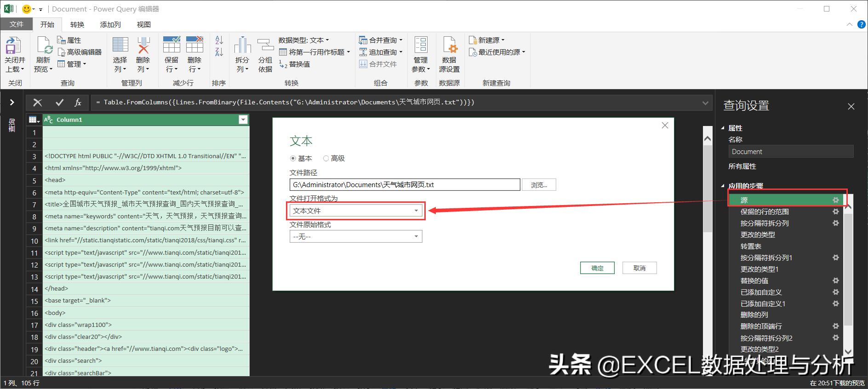Close the 文本 dialog
Screen dimensions: 868x389
tap(665, 126)
